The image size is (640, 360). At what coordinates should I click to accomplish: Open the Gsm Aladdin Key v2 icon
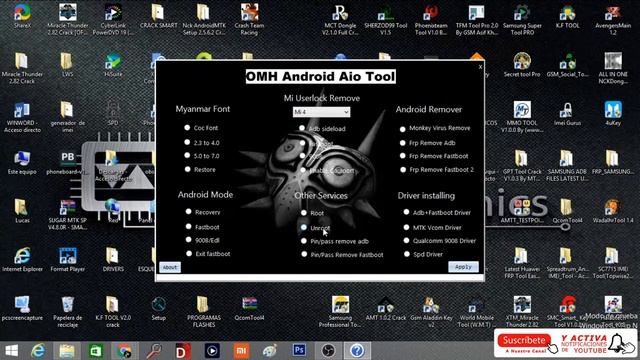[x=431, y=312]
